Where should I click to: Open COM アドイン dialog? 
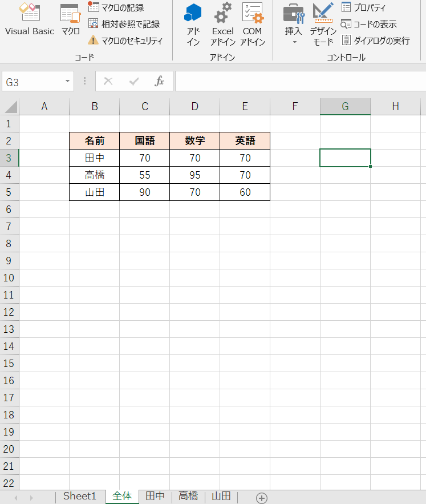point(253,25)
